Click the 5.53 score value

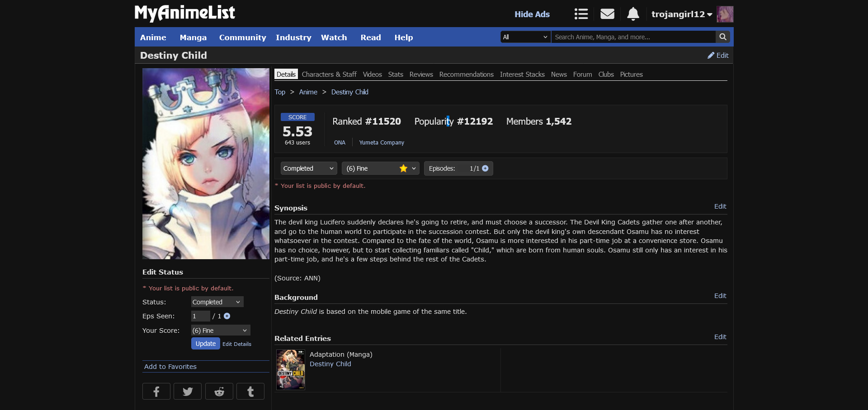(x=297, y=131)
